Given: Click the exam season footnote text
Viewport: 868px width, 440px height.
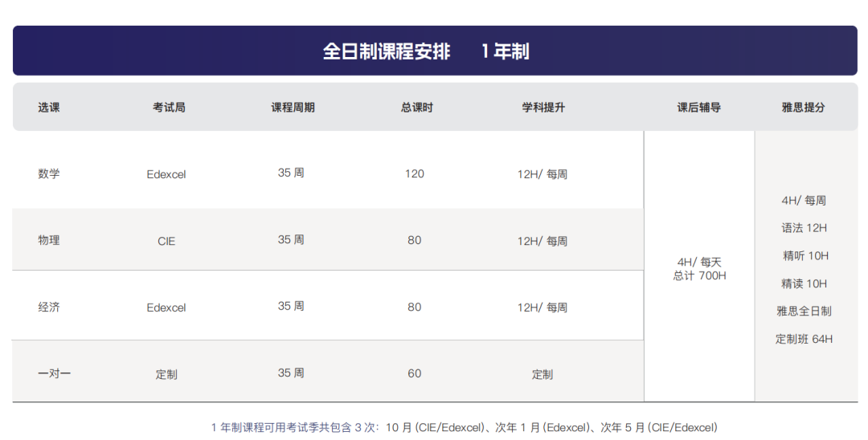Looking at the screenshot, I should tap(464, 427).
